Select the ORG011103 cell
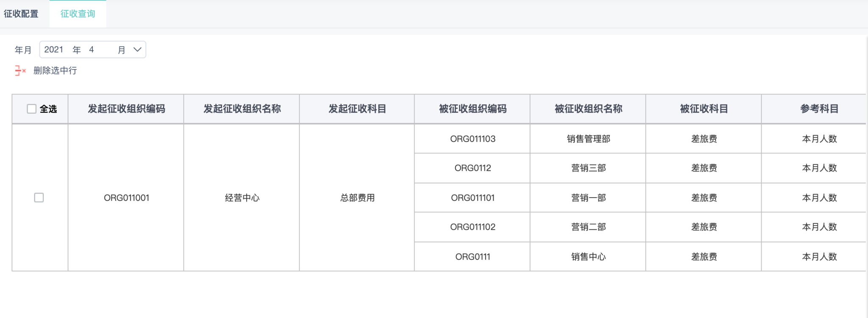Image resolution: width=868 pixels, height=318 pixels. point(473,139)
